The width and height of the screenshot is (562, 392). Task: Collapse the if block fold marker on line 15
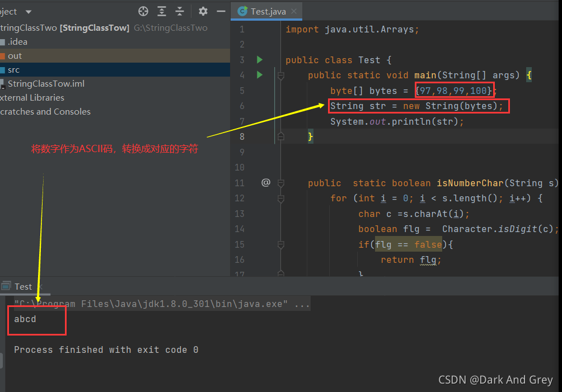tap(281, 245)
